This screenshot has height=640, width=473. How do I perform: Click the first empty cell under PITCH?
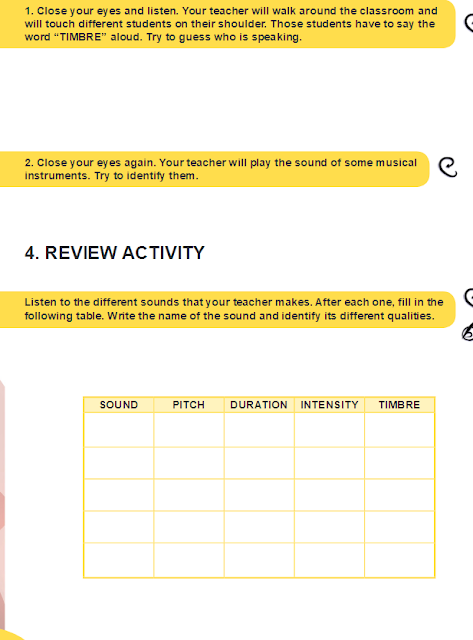point(189,430)
